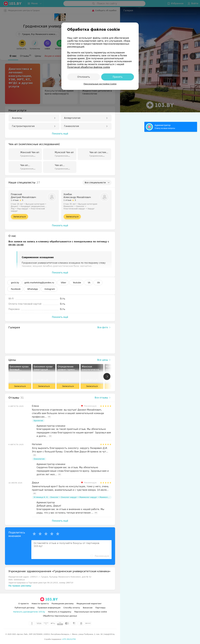The image size is (200, 644).
Task: Open the Избранное bookmark icon in header
Action: [x=169, y=4]
